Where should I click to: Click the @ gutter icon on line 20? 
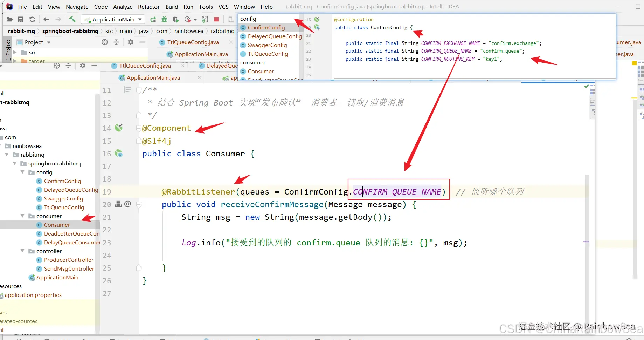(127, 204)
